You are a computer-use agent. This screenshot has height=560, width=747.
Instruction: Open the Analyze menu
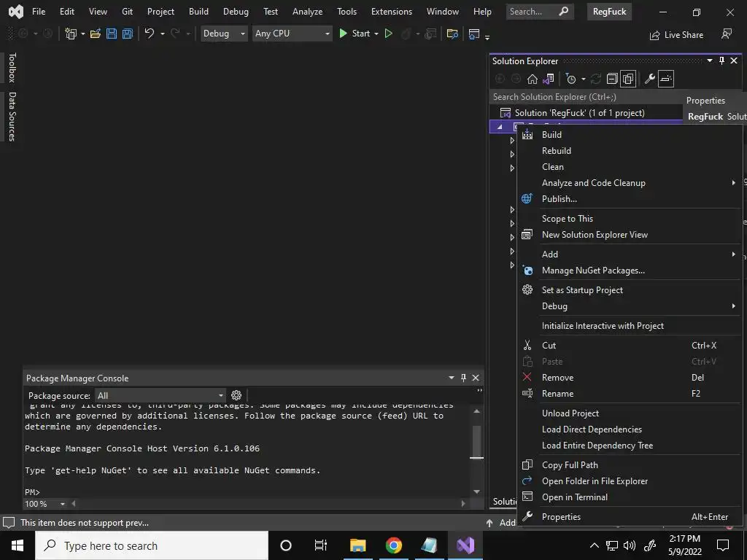[x=307, y=12]
